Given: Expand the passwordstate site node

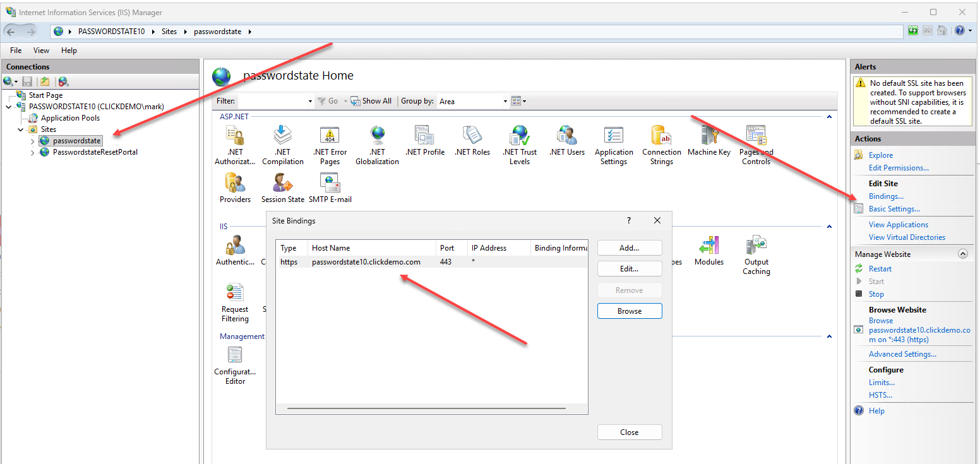Looking at the screenshot, I should click(x=33, y=141).
